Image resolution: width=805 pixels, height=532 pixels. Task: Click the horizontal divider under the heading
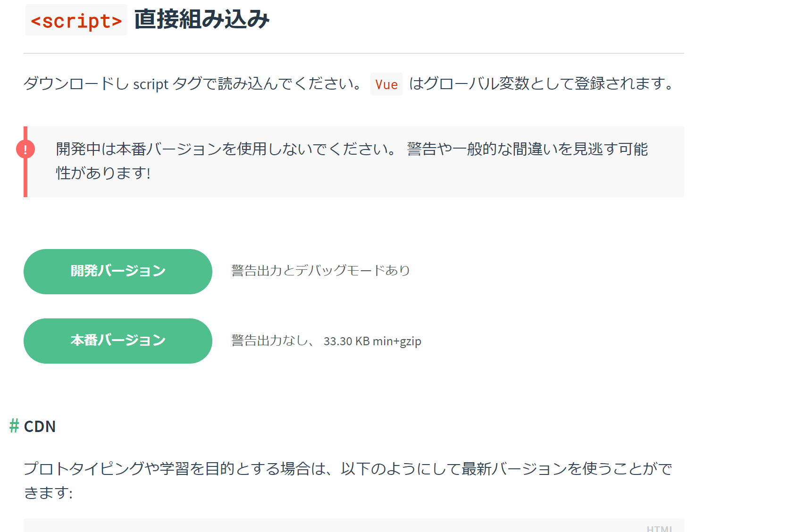pos(354,53)
